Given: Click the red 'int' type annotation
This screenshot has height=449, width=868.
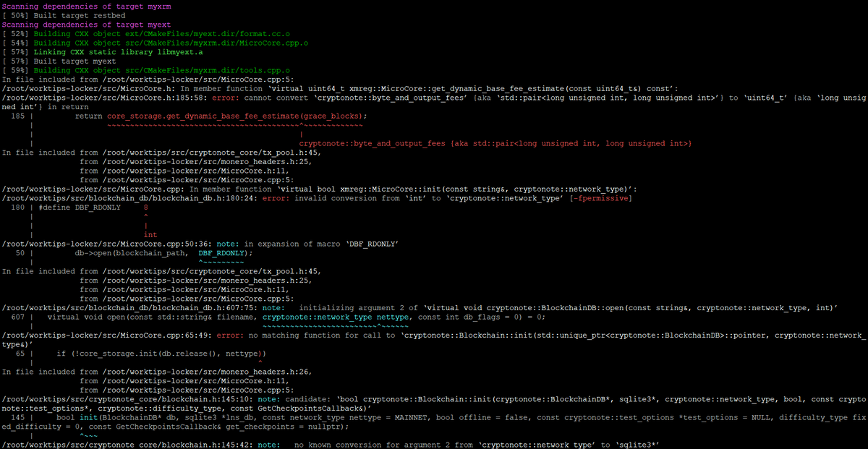Looking at the screenshot, I should point(150,235).
